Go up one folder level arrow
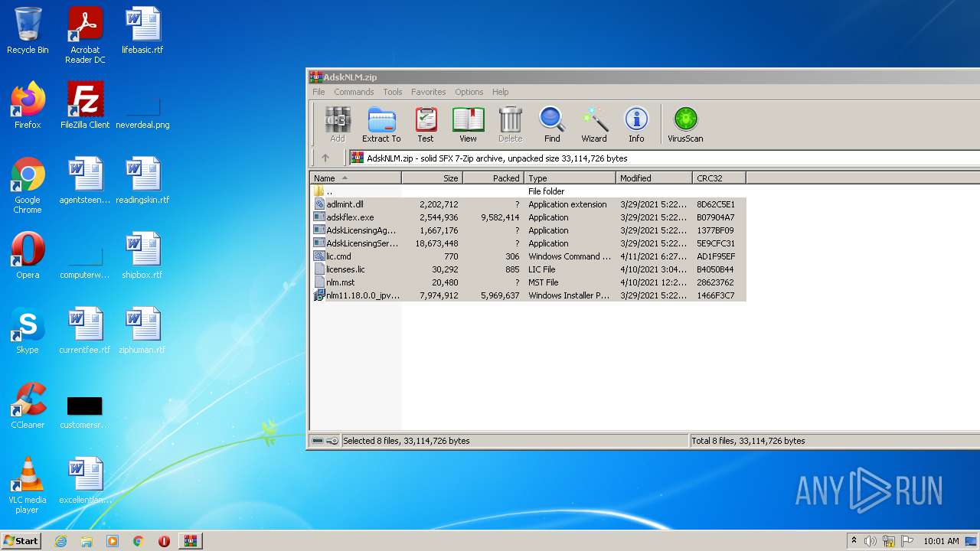 click(325, 158)
